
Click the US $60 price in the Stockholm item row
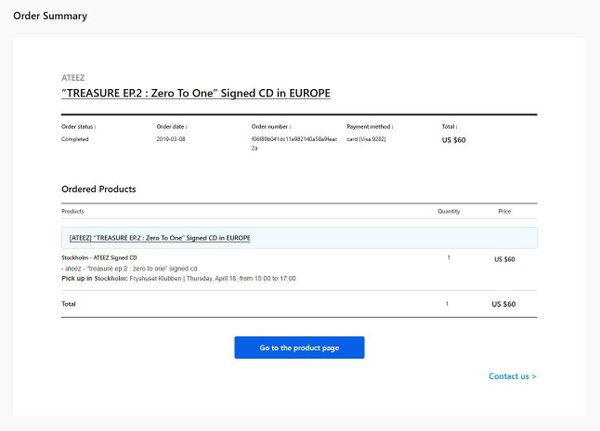click(505, 259)
